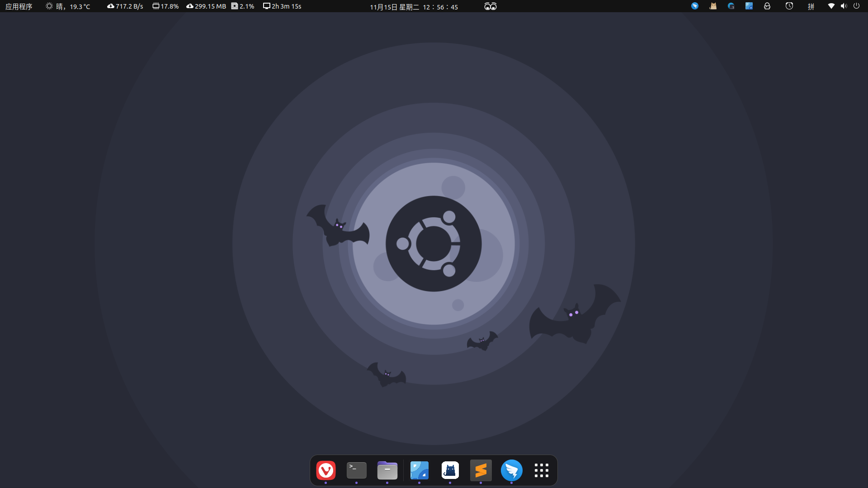Click the blue tile app icon in dock

419,470
